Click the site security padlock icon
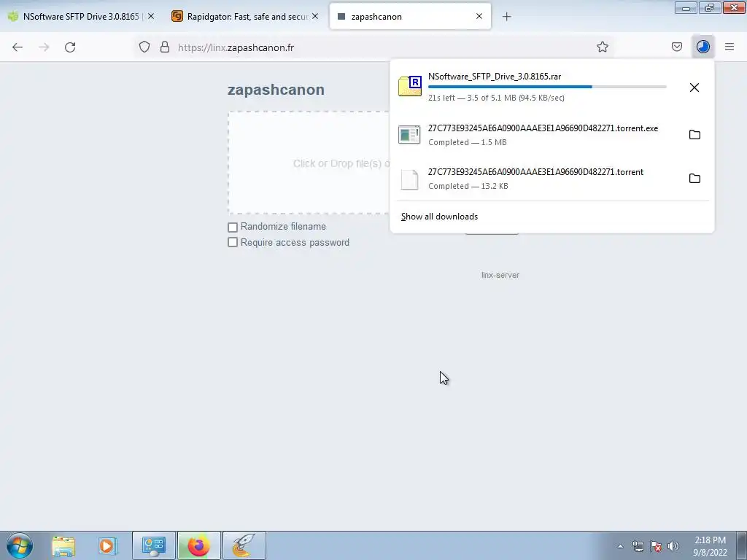 tap(165, 47)
